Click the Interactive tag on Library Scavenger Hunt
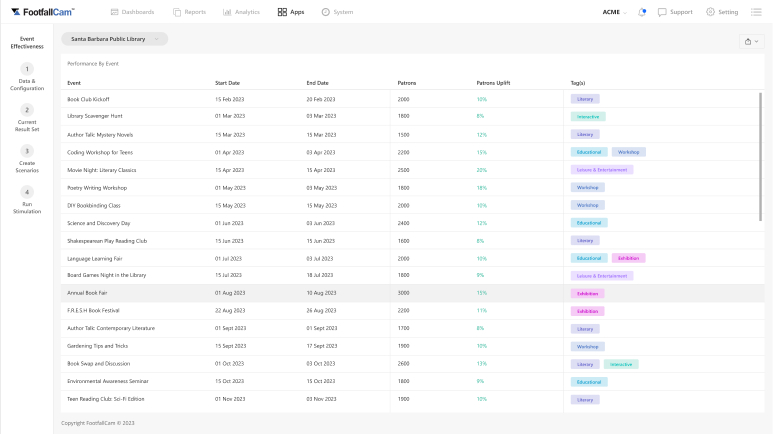773x434 pixels. click(x=588, y=116)
